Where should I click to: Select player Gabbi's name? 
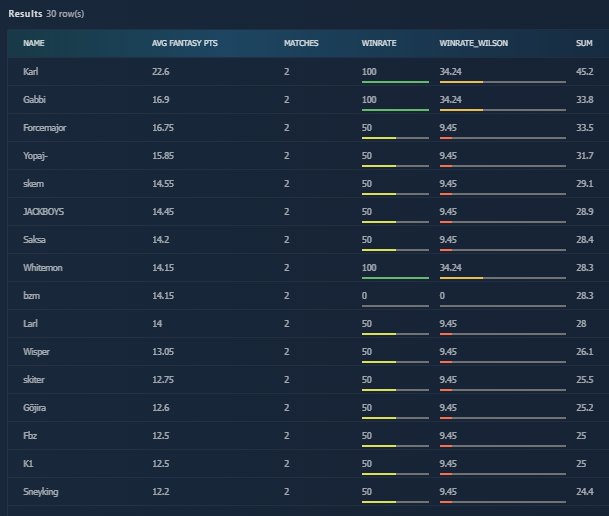pyautogui.click(x=34, y=100)
